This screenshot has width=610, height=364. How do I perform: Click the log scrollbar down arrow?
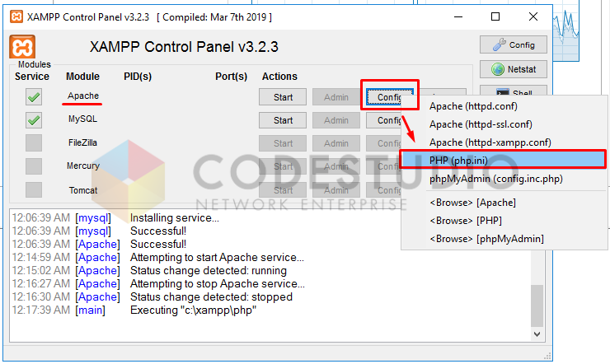[537, 334]
